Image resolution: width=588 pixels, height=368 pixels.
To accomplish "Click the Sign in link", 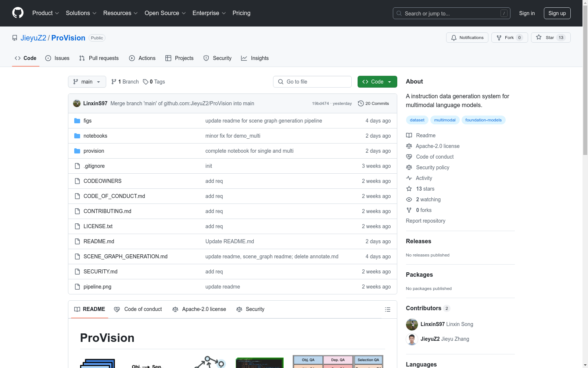I will click(x=527, y=13).
